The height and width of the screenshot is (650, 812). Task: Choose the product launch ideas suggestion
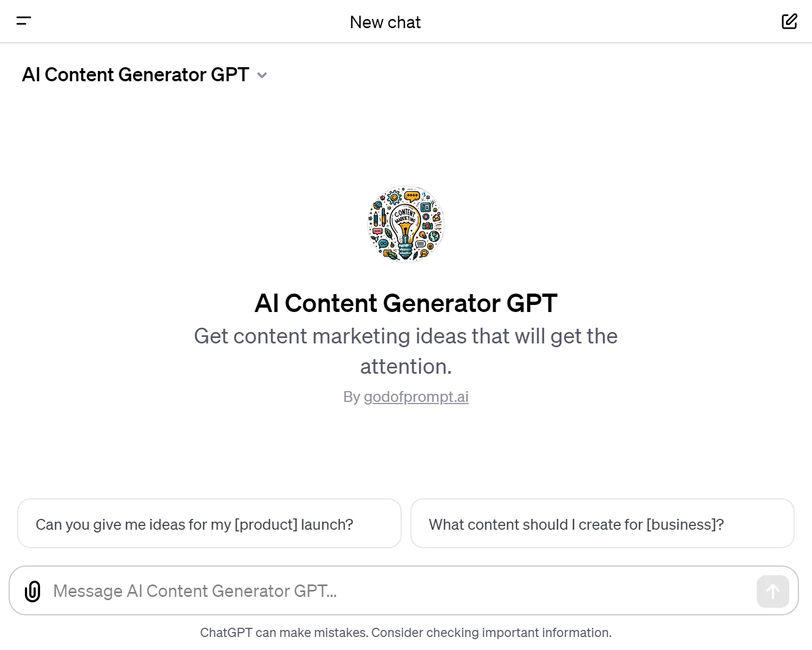pos(209,524)
